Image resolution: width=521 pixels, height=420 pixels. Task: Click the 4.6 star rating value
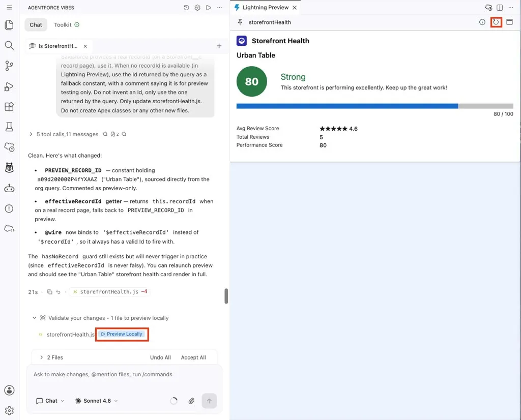point(353,129)
